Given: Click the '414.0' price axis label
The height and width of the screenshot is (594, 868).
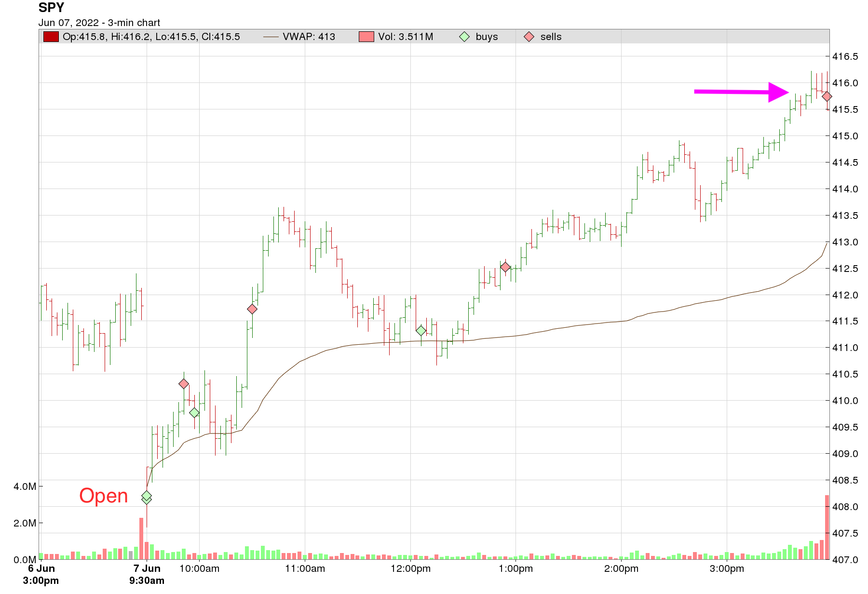Looking at the screenshot, I should point(845,189).
